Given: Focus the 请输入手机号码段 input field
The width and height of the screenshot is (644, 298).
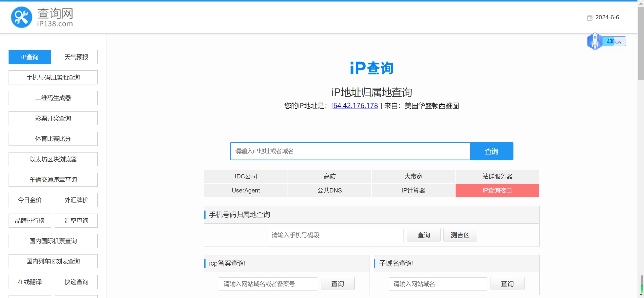Looking at the screenshot, I should point(335,235).
